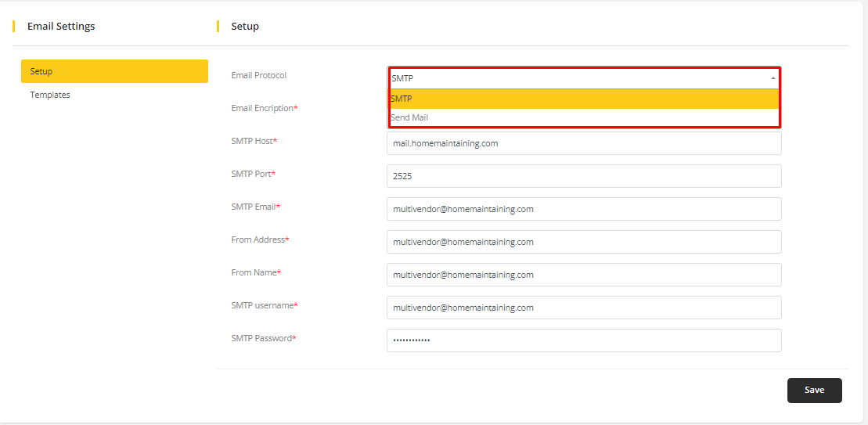Click the SMTP Password field
Screen dimensions: 868x425
tap(584, 340)
